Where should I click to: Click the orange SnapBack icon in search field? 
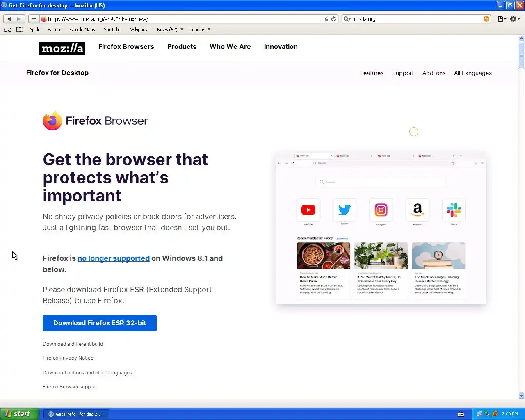pyautogui.click(x=486, y=19)
